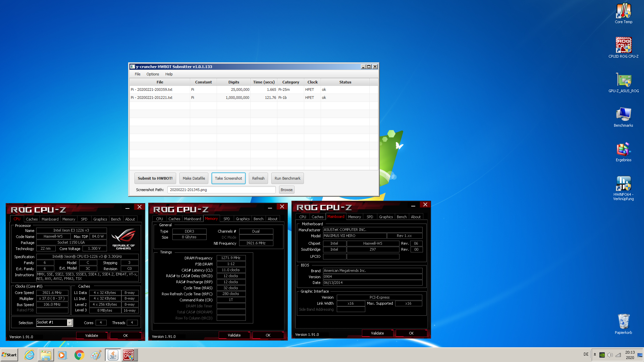Open the Papierkorb recycle bin

tap(623, 324)
